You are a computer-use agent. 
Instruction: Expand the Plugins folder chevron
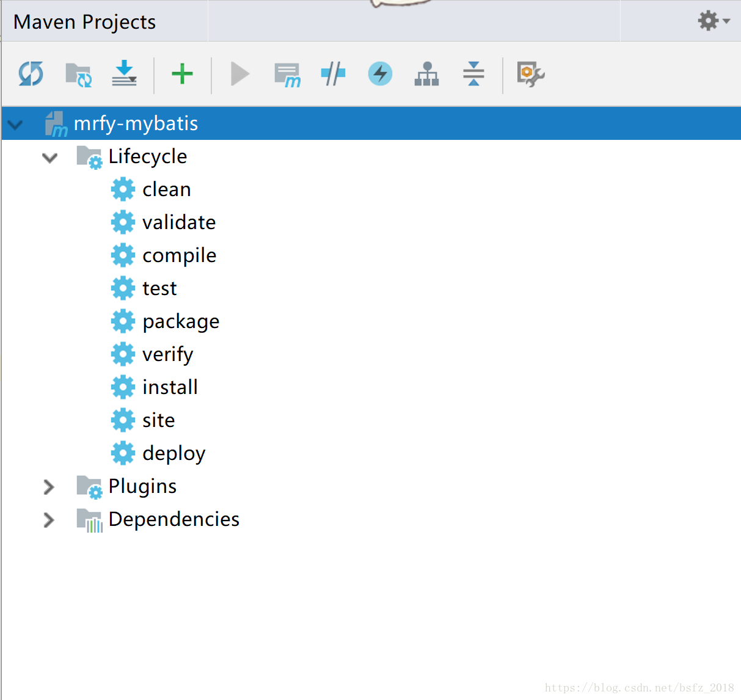[x=49, y=487]
